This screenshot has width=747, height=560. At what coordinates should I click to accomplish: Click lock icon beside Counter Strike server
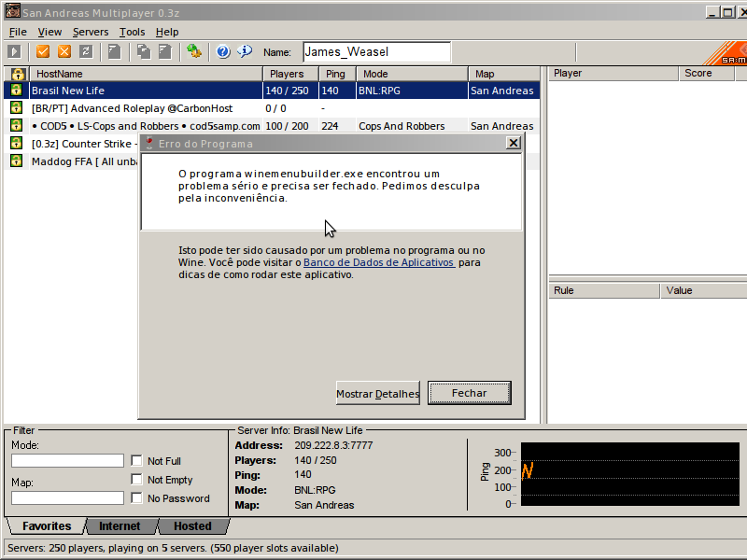point(16,144)
